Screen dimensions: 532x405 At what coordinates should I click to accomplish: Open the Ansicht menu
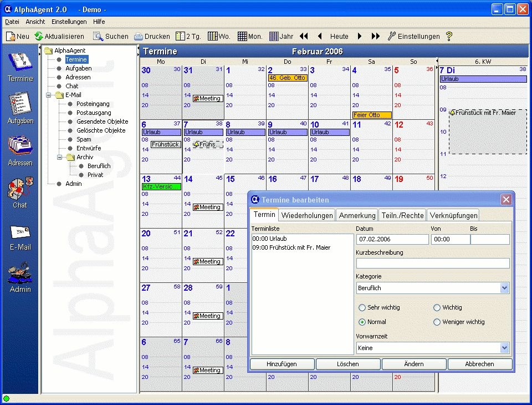35,22
